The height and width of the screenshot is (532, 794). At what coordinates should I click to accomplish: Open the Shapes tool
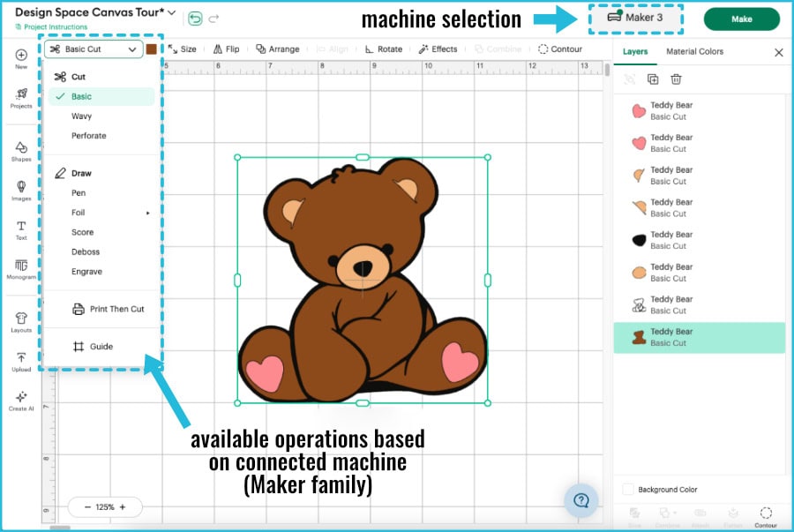(x=21, y=152)
